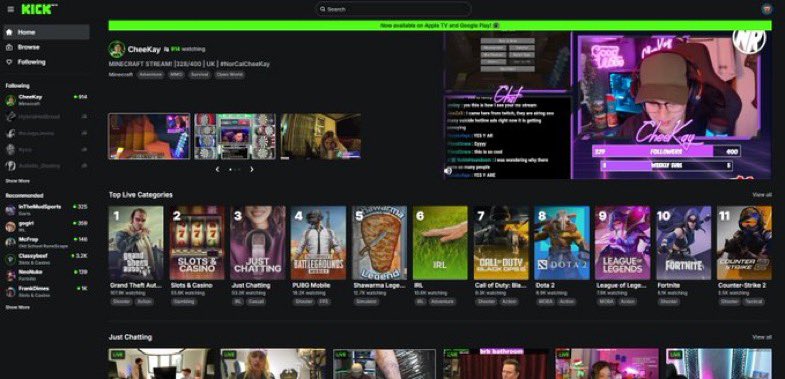Select the third carousel thumbnail
This screenshot has width=785, height=379.
pyautogui.click(x=320, y=136)
